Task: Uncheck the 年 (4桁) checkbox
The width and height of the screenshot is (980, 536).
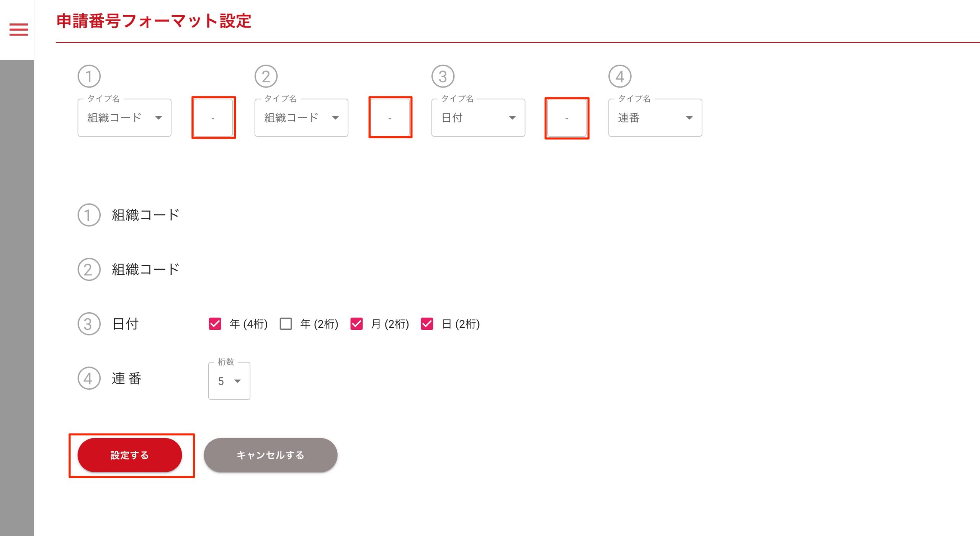Action: [x=215, y=324]
